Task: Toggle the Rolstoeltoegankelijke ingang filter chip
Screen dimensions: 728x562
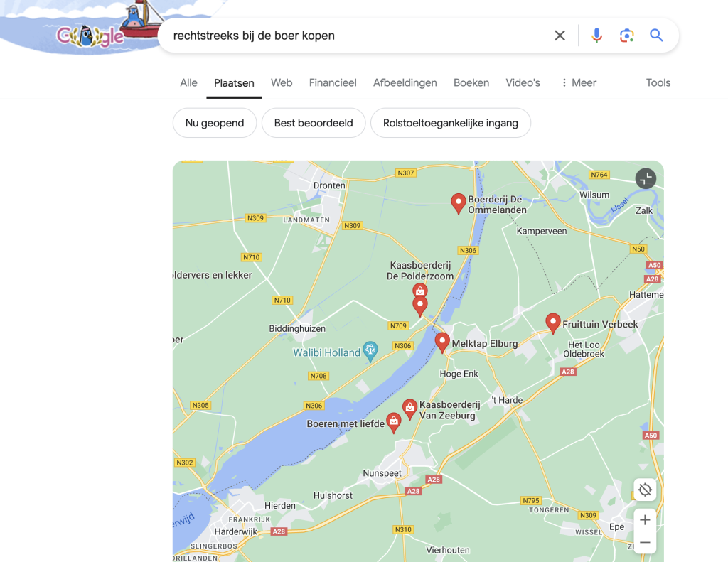Action: point(450,123)
